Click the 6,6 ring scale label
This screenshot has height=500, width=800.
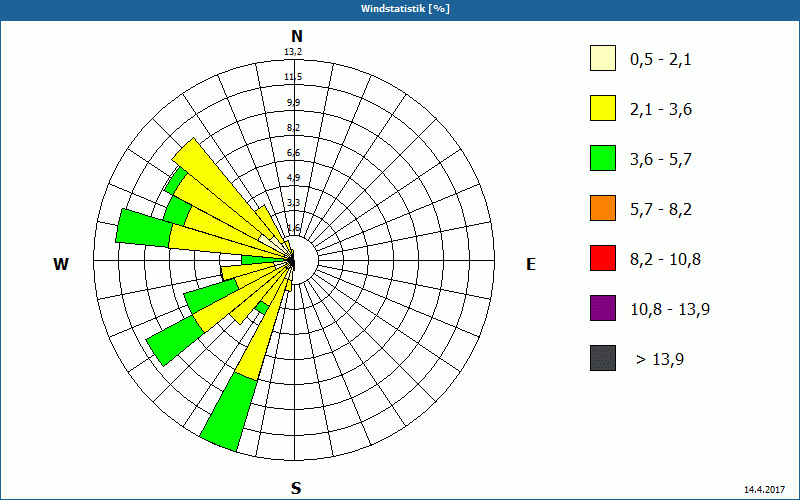[293, 153]
